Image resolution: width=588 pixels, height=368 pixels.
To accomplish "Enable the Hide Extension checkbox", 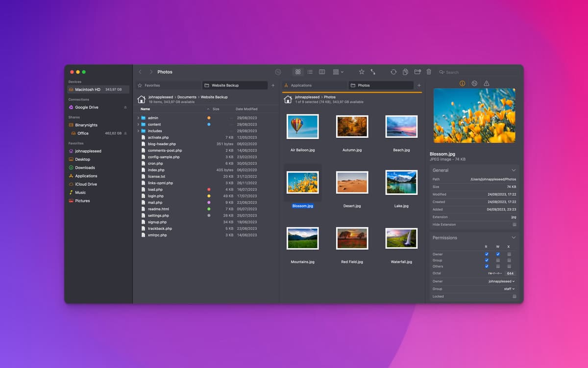I will pyautogui.click(x=514, y=225).
